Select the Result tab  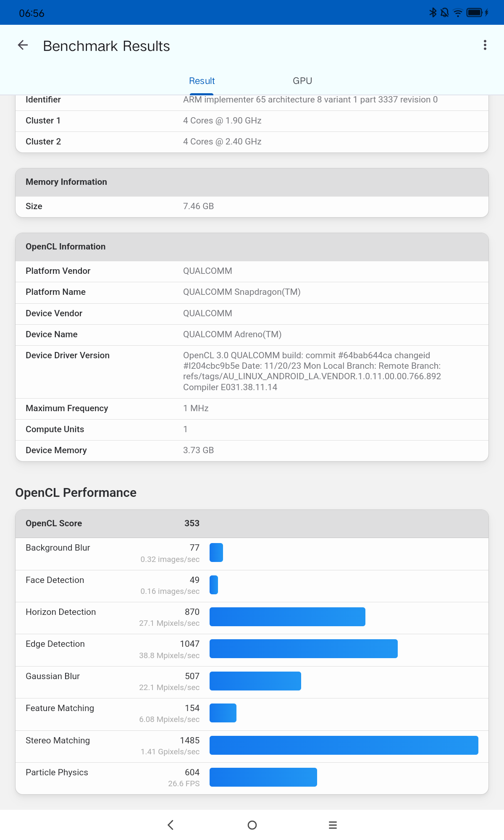point(202,81)
